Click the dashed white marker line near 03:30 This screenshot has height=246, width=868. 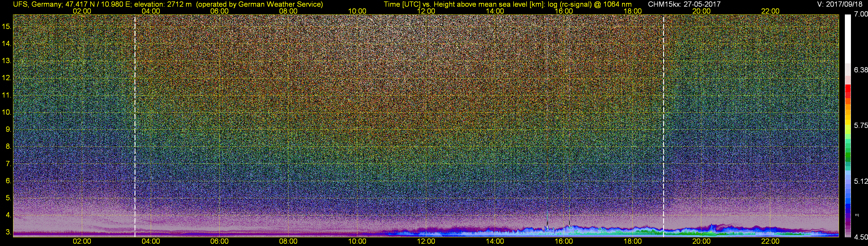tap(135, 126)
